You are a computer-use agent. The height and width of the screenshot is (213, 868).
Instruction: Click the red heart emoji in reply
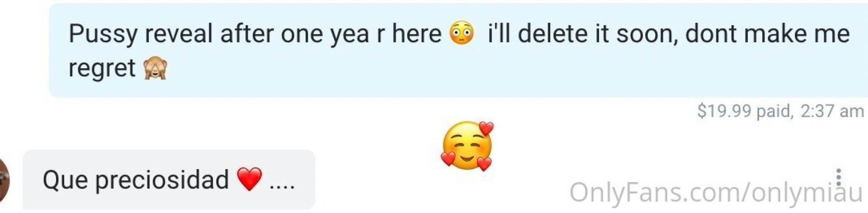click(250, 179)
